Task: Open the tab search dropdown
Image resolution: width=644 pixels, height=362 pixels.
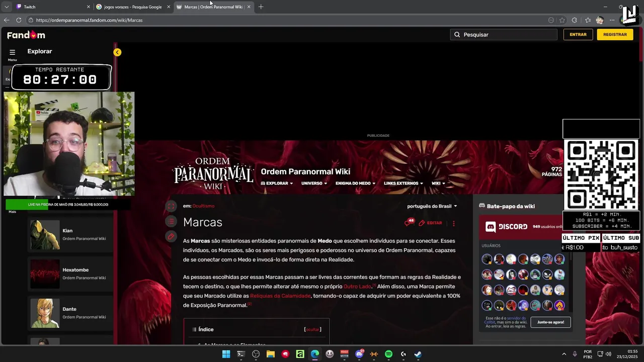Action: tap(7, 7)
